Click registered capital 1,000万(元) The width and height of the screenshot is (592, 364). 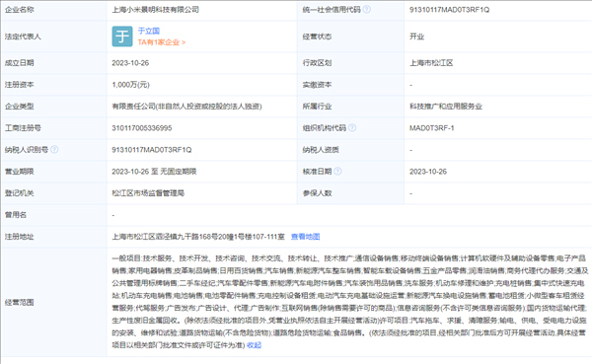point(130,85)
